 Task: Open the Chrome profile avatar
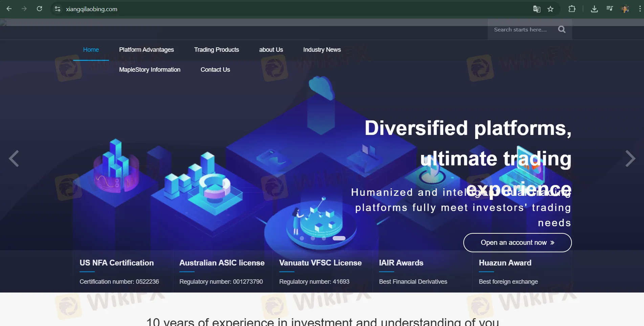tap(625, 9)
